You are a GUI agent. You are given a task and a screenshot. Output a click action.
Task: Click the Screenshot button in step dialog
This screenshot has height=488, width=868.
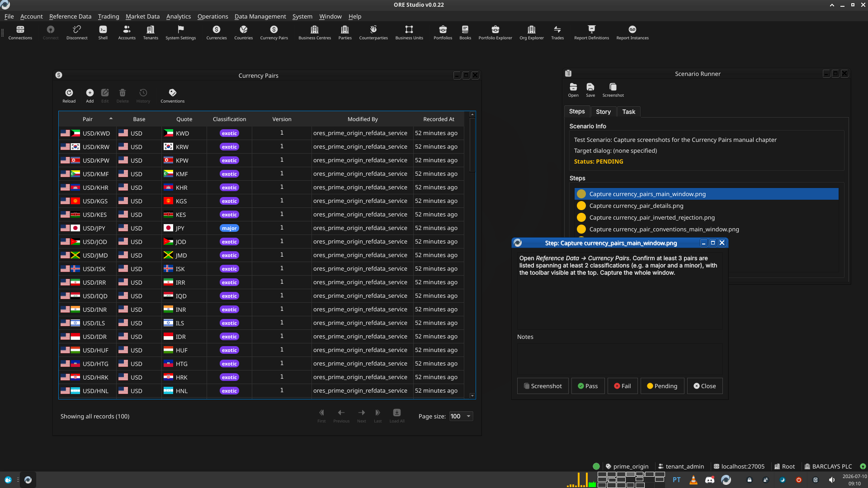[x=542, y=386]
